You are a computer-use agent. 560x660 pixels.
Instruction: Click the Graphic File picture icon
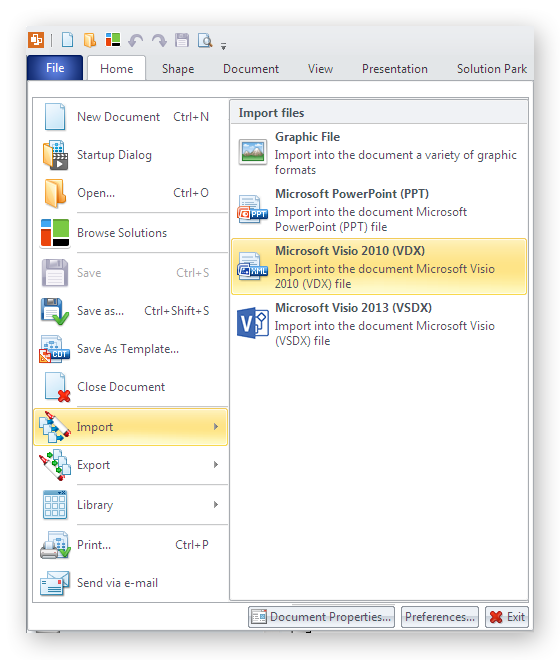click(253, 152)
